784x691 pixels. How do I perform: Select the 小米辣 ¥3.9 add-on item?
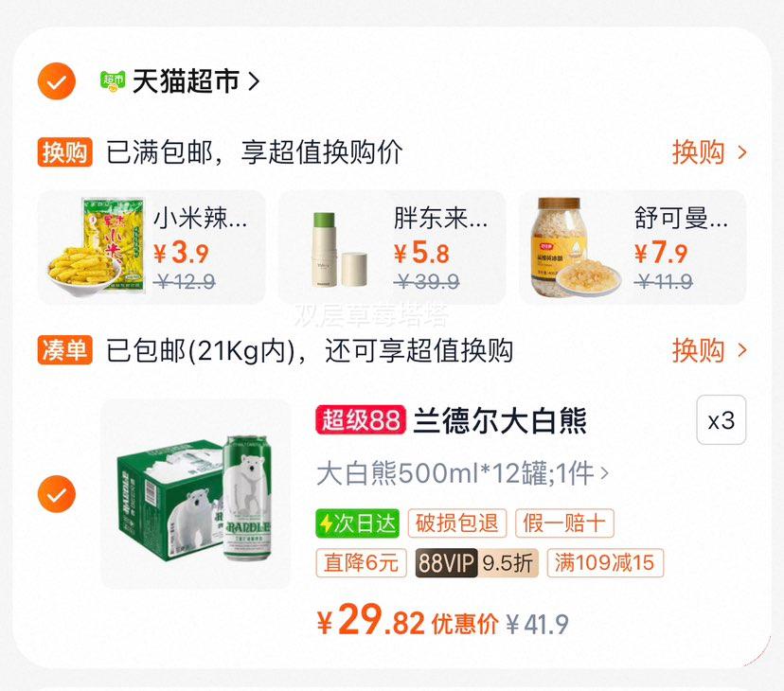(151, 247)
